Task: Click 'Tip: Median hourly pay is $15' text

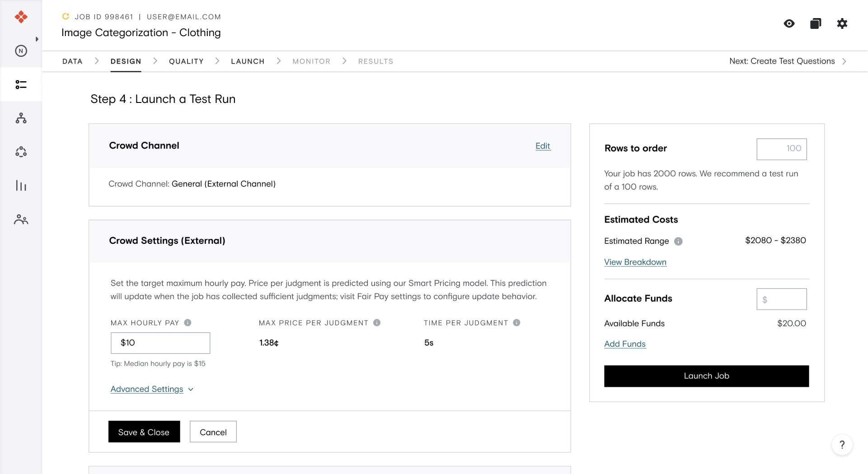Action: click(x=158, y=364)
